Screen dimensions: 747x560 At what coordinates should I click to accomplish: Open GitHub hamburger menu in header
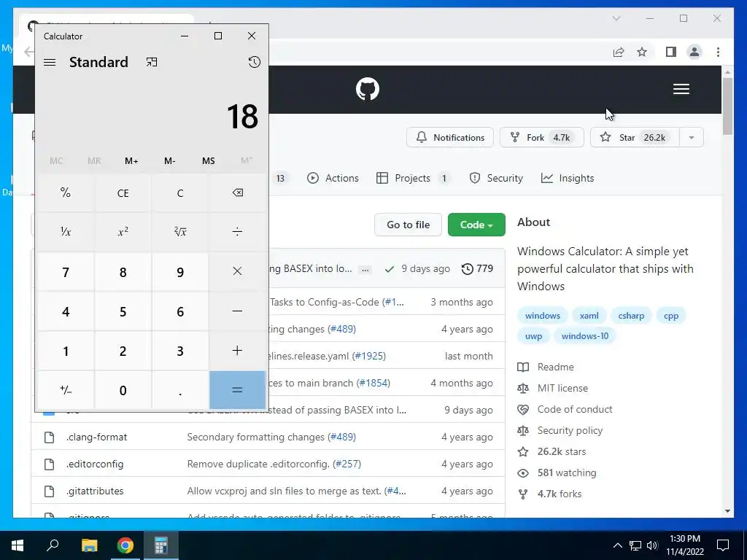tap(681, 89)
